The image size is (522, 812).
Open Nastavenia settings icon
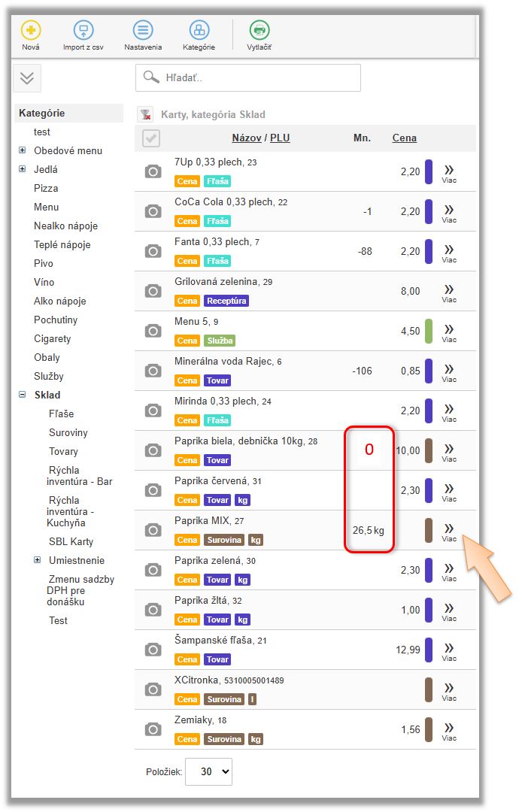143,31
